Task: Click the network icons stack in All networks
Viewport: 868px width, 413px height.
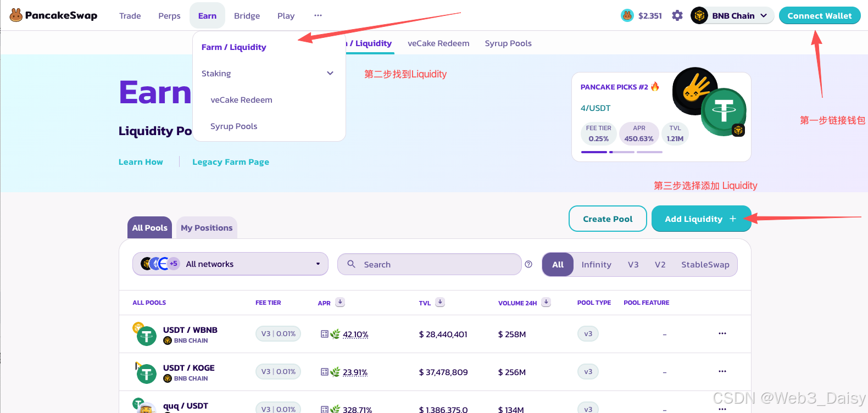Action: tap(160, 264)
